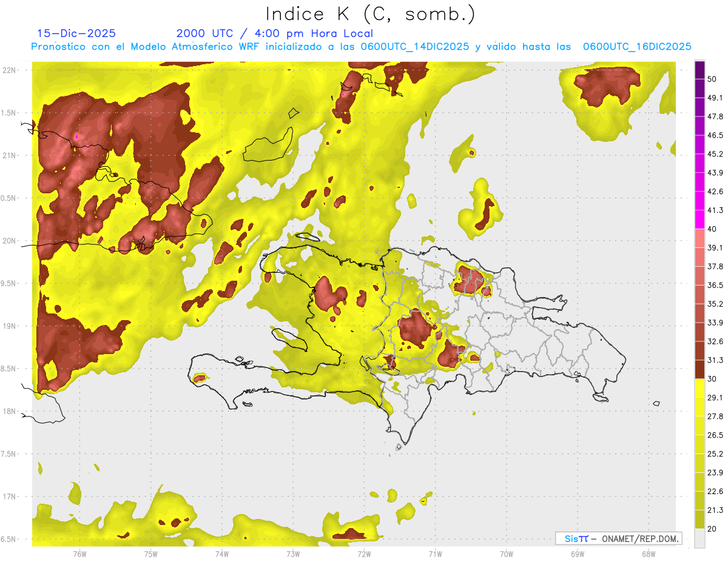Click the colorbar value label 31.3
The height and width of the screenshot is (562, 728).
[x=715, y=360]
